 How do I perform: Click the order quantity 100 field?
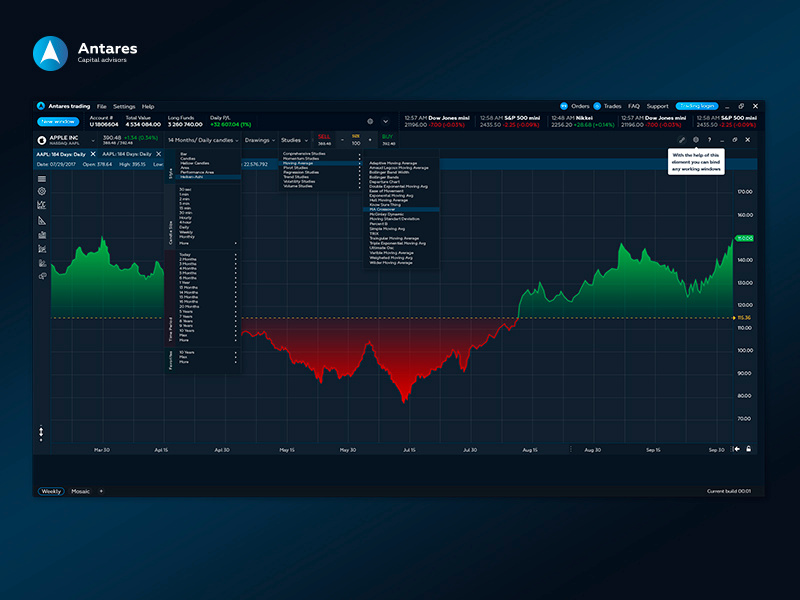coord(356,143)
